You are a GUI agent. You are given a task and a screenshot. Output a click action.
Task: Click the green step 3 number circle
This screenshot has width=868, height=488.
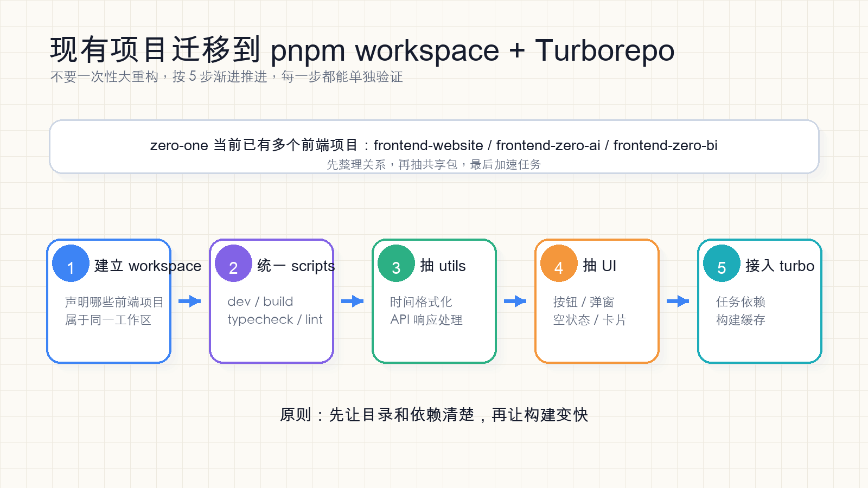pos(396,264)
